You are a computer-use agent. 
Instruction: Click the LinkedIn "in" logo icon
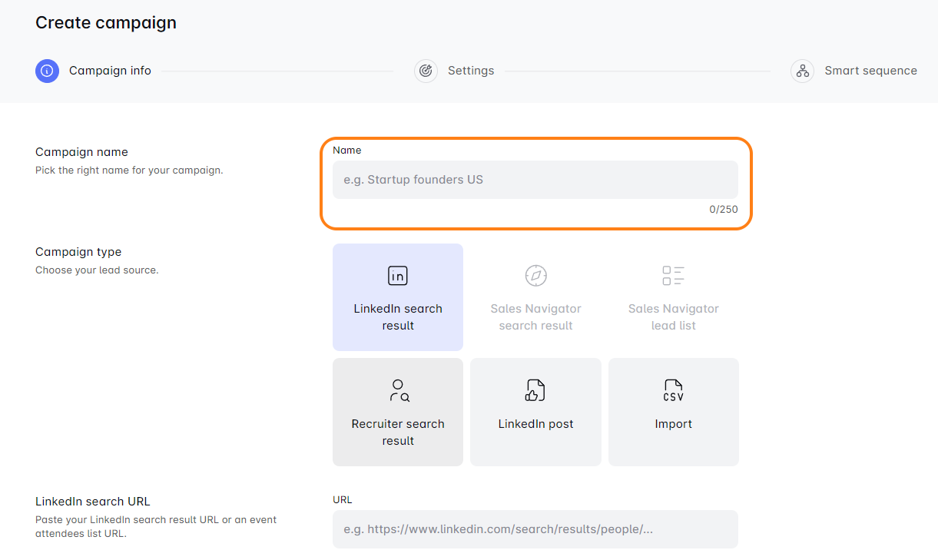[x=397, y=276]
